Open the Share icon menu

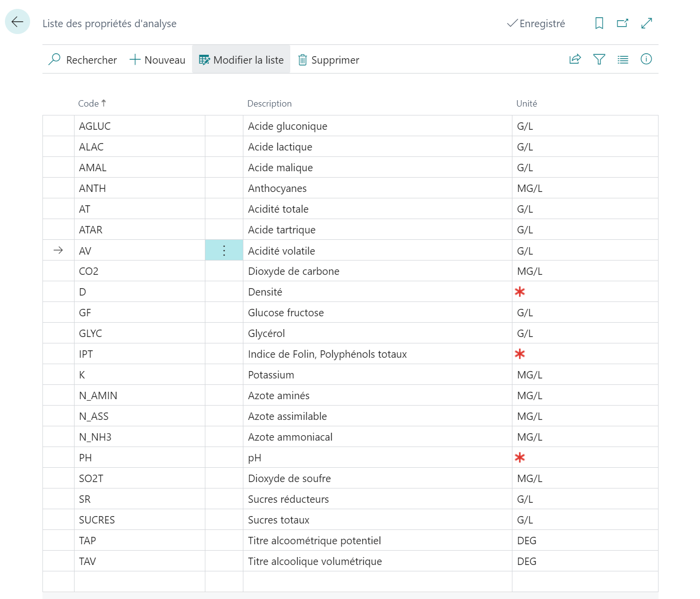click(575, 59)
